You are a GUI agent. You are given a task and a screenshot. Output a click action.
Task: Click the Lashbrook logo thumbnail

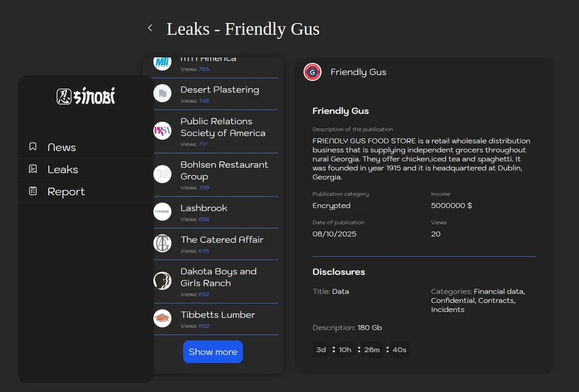pyautogui.click(x=162, y=212)
